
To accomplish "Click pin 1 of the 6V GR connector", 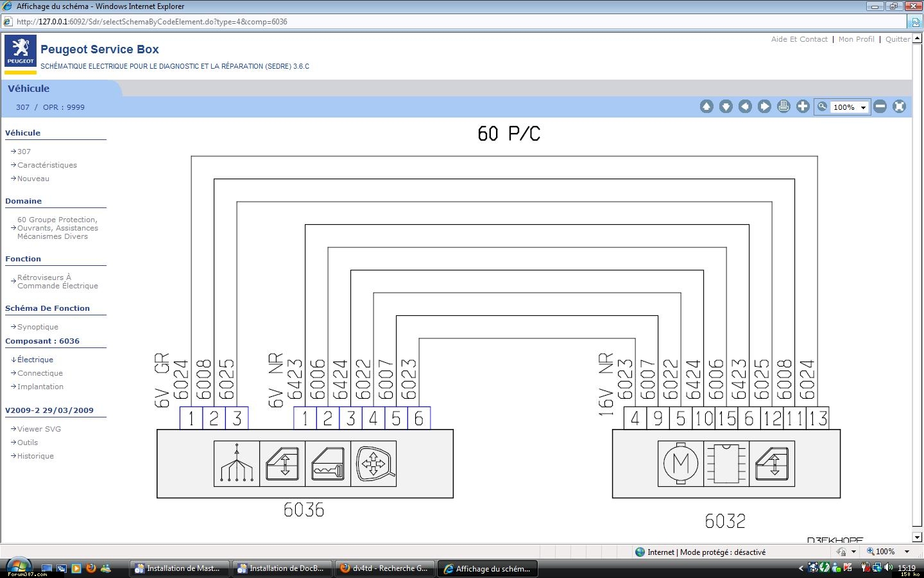I will coord(191,418).
